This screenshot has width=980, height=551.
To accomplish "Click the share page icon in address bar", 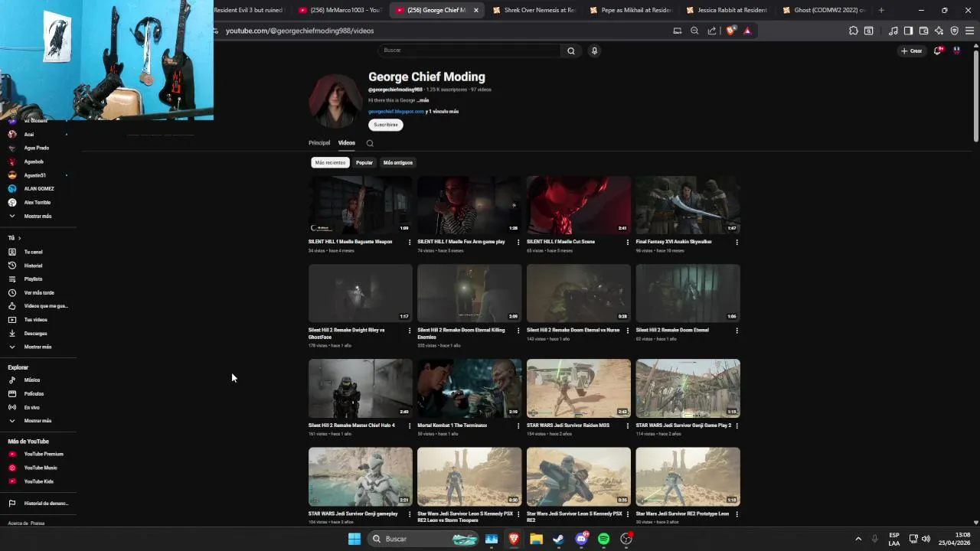I will pos(712,31).
